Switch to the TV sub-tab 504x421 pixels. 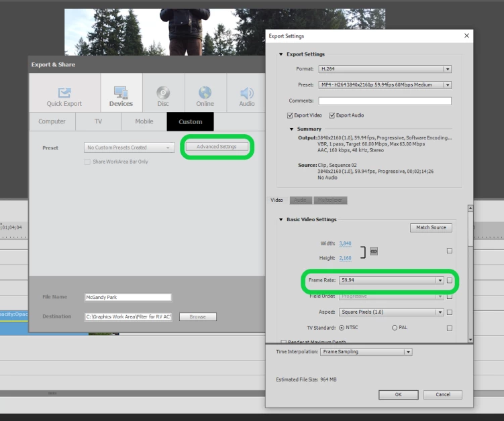click(99, 121)
